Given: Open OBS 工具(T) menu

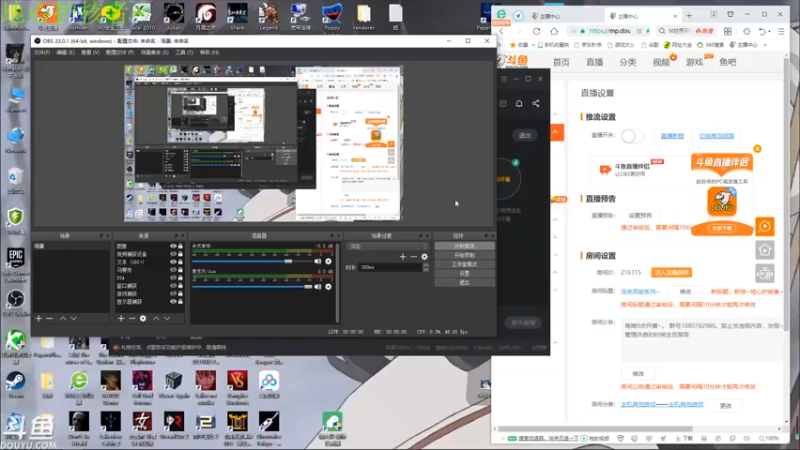Looking at the screenshot, I should [184, 53].
